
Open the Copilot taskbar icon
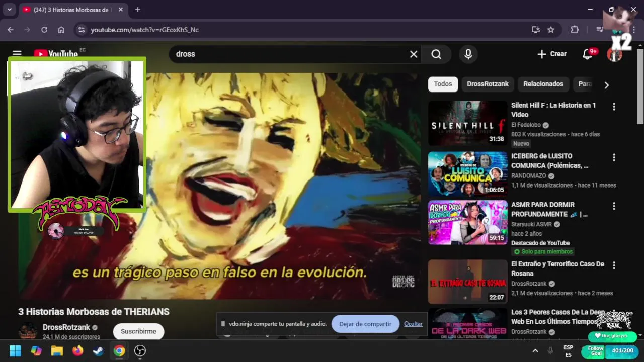pos(36,351)
